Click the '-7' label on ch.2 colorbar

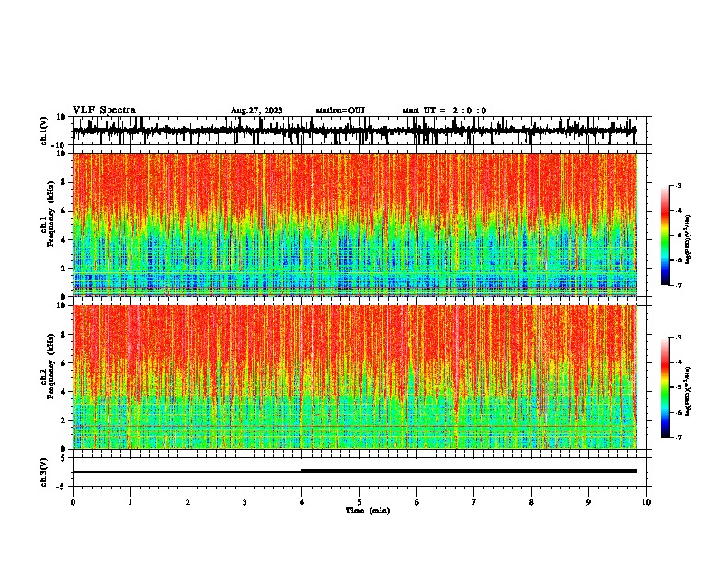677,437
